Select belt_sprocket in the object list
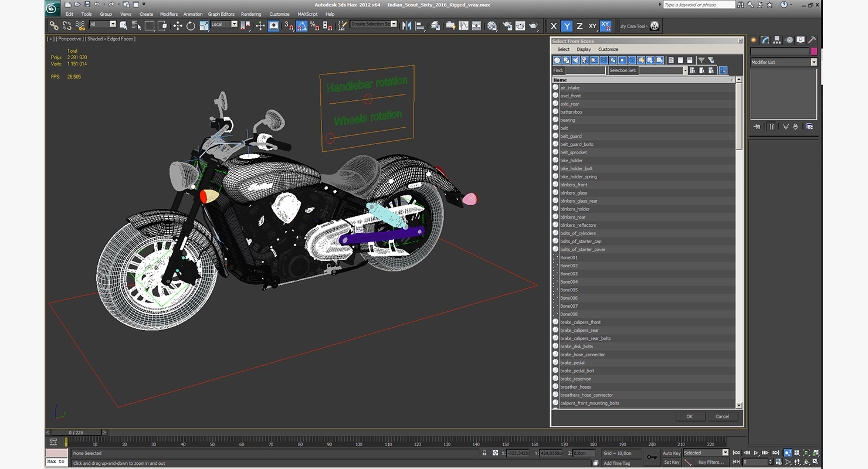This screenshot has width=868, height=469. click(573, 152)
